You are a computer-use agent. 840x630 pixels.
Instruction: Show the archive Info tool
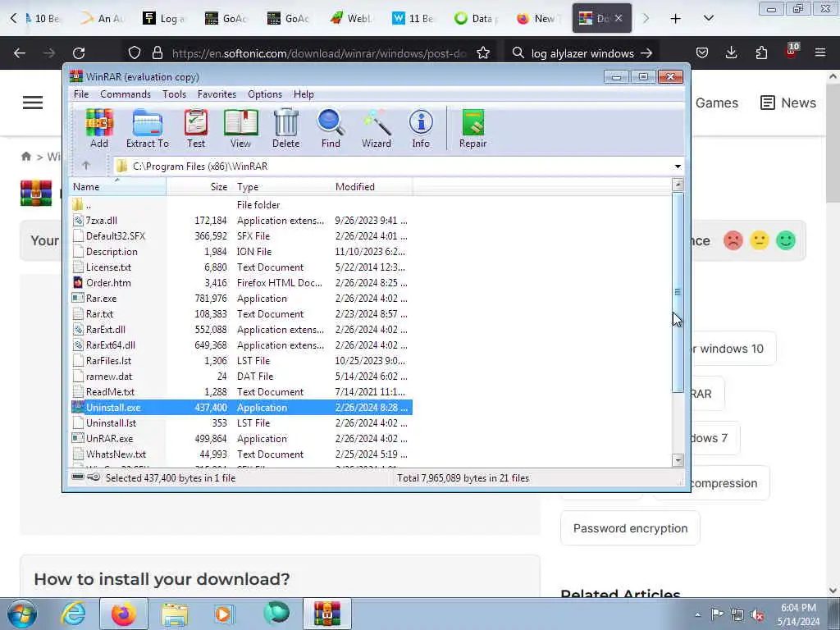421,129
